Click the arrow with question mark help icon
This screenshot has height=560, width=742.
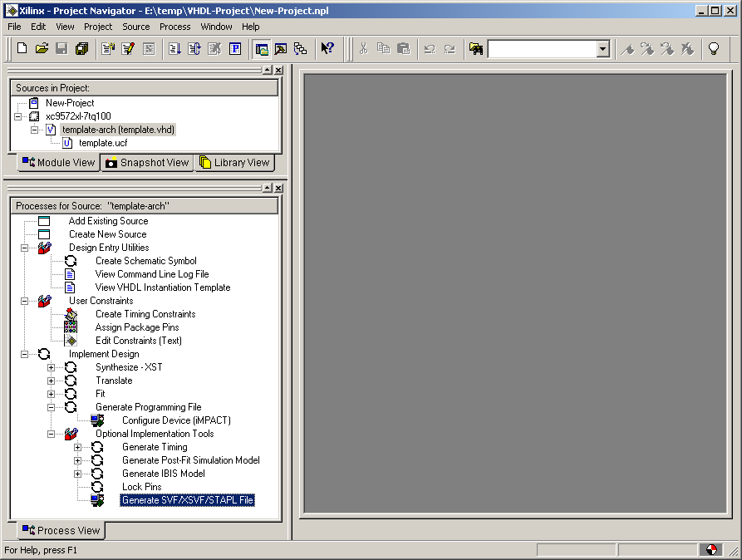pyautogui.click(x=327, y=48)
